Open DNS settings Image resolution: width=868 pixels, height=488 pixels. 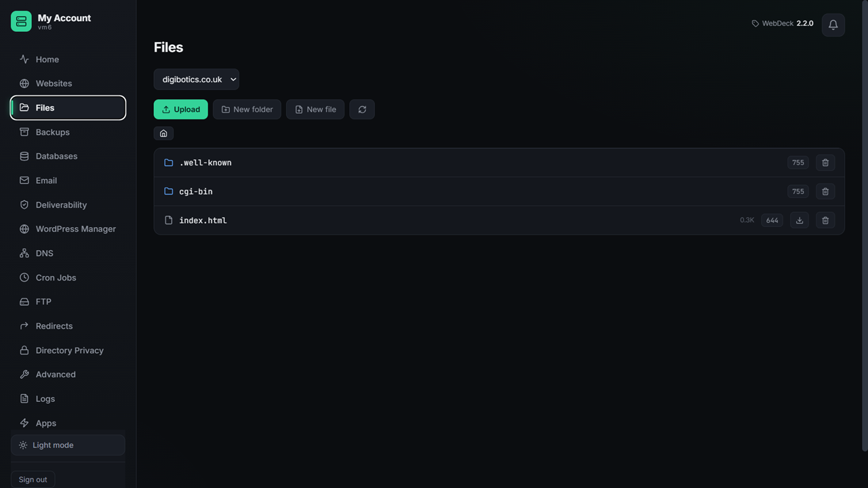point(68,253)
